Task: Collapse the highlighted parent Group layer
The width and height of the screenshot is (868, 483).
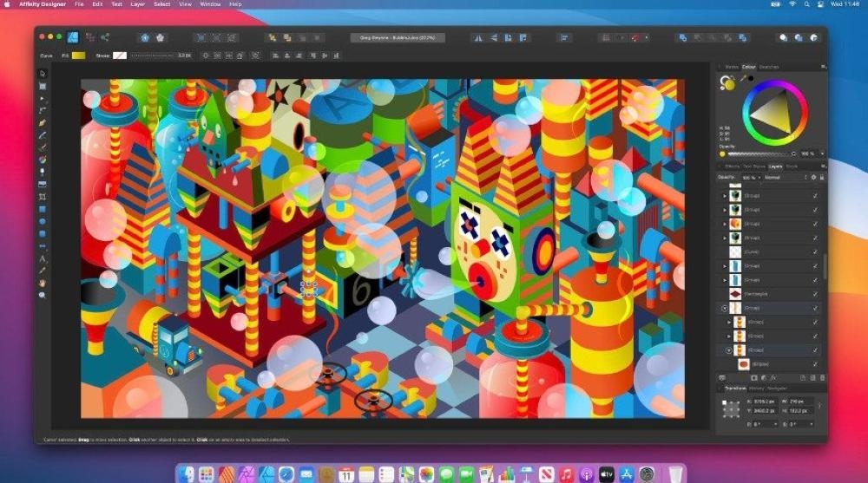Action: click(725, 308)
